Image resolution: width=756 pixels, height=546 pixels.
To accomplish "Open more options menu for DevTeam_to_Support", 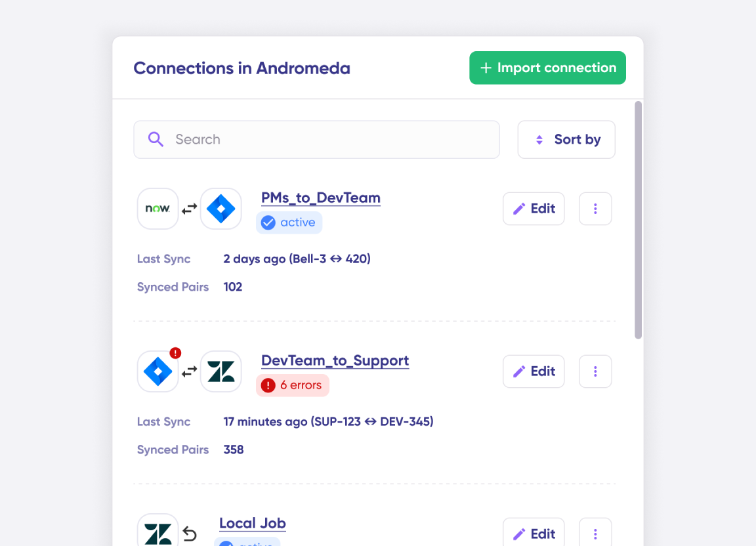I will tap(595, 371).
